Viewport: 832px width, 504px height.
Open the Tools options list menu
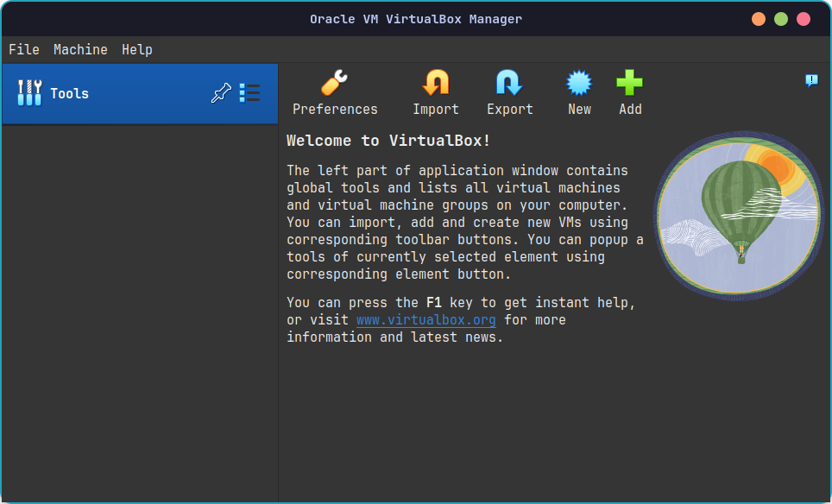pyautogui.click(x=249, y=93)
